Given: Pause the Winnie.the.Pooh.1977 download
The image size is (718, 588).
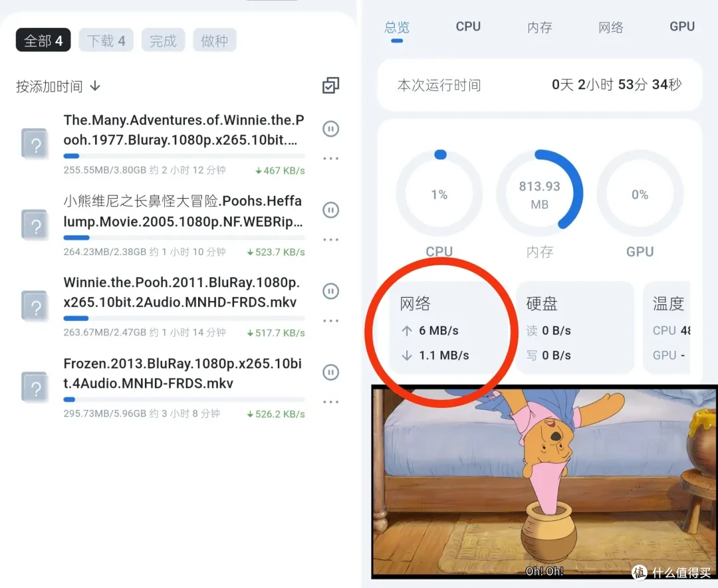Looking at the screenshot, I should [330, 129].
